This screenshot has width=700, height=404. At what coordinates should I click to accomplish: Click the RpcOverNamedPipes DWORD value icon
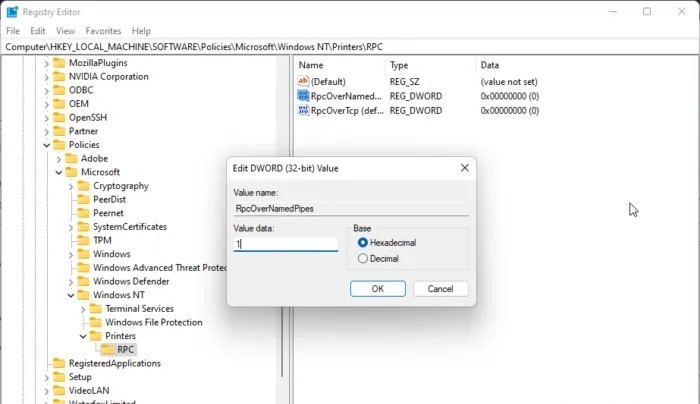[x=303, y=96]
